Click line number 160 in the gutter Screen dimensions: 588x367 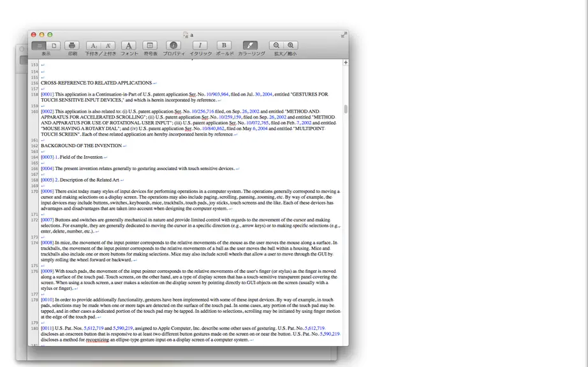(x=34, y=112)
